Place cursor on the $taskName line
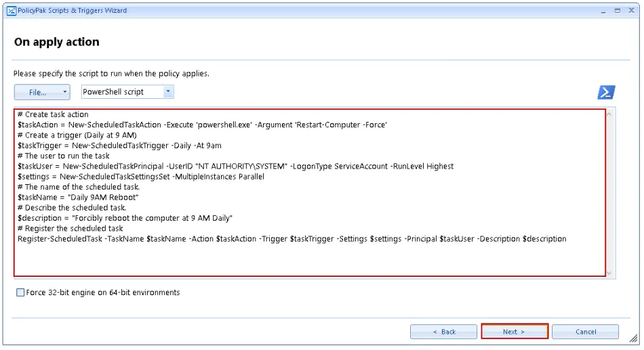This screenshot has width=644, height=350. 78,197
